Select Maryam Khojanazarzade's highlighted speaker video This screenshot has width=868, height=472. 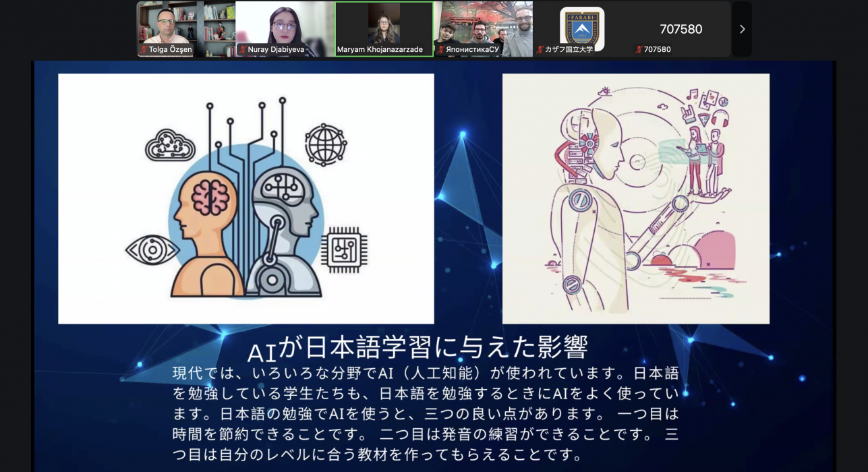pyautogui.click(x=384, y=26)
